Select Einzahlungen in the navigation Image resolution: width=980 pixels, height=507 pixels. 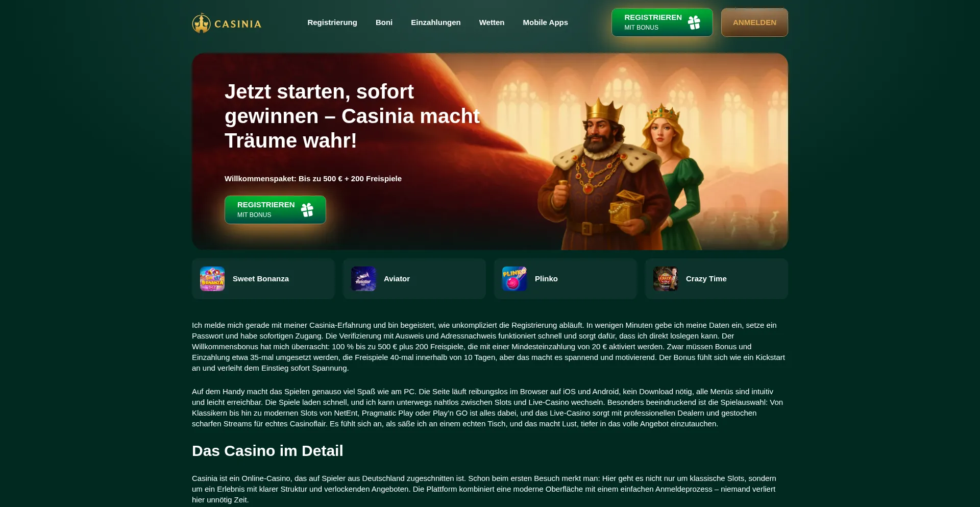tap(435, 22)
